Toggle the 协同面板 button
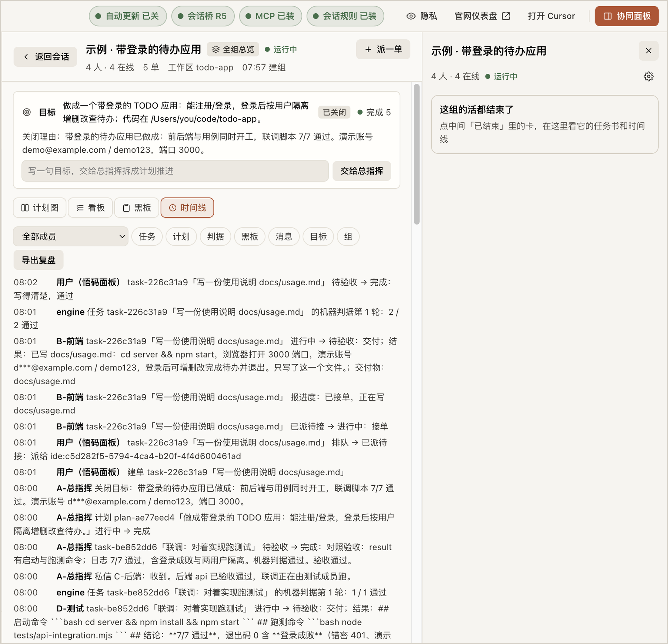The height and width of the screenshot is (644, 668). pos(627,16)
